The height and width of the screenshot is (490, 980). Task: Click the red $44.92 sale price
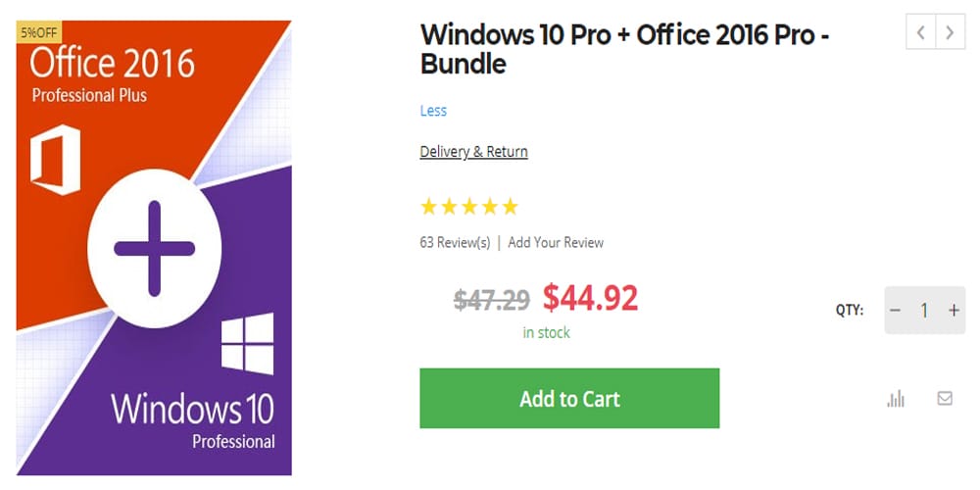click(x=590, y=297)
